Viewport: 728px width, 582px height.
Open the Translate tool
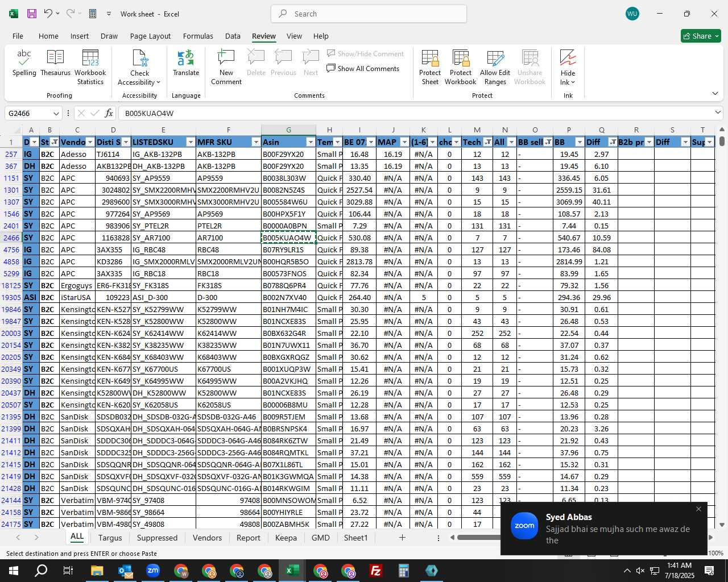(x=186, y=63)
